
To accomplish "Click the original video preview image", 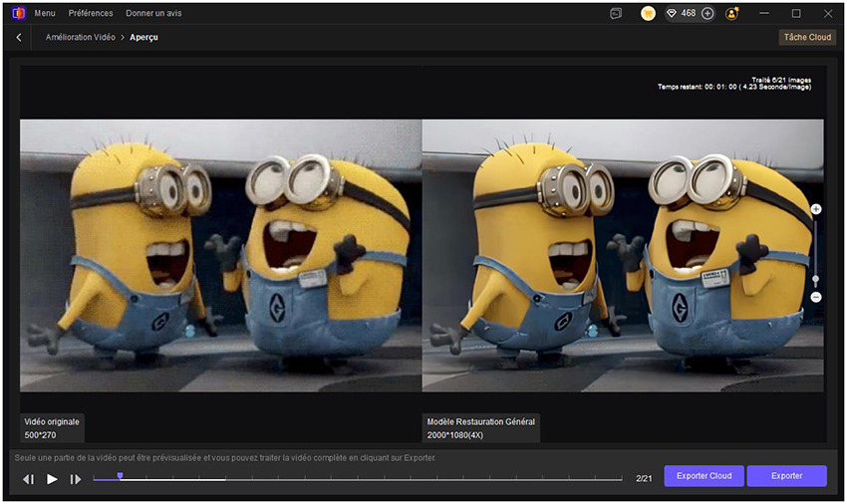I will click(x=220, y=256).
